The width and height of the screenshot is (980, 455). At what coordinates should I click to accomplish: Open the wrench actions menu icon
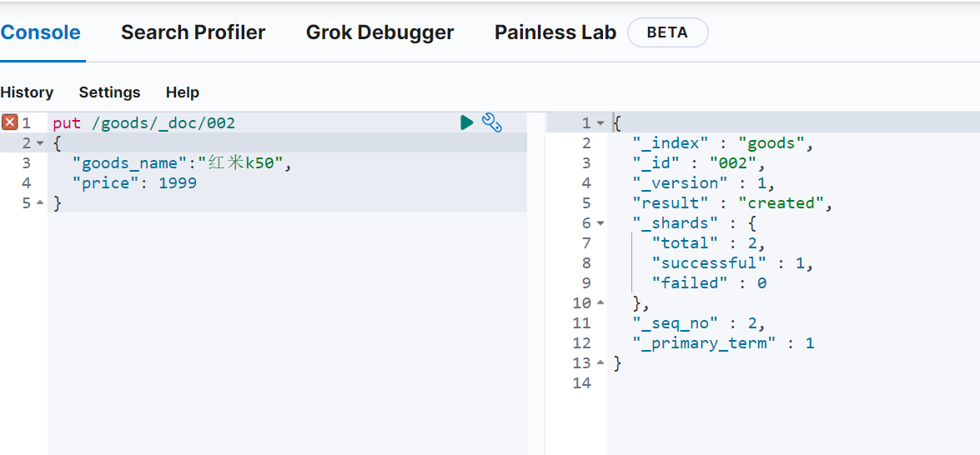(492, 123)
